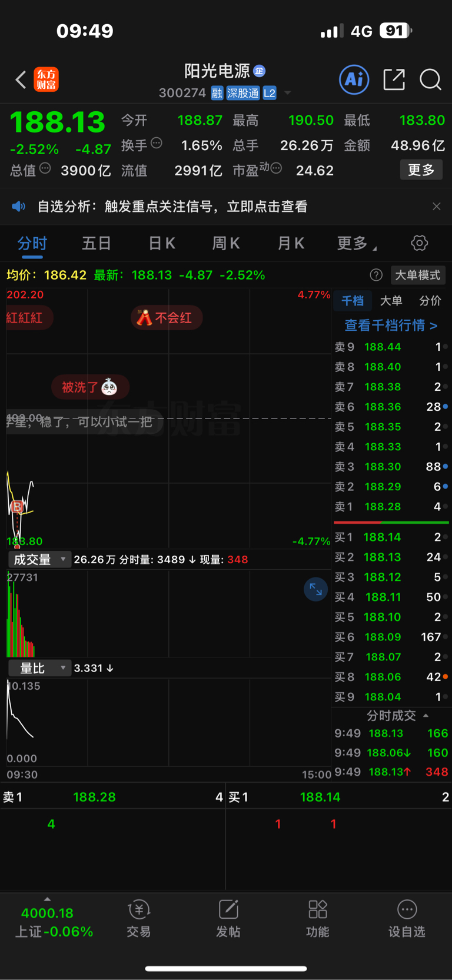
Task: Tap the 正 verified badge beside 阳光电源
Action: pyautogui.click(x=260, y=71)
